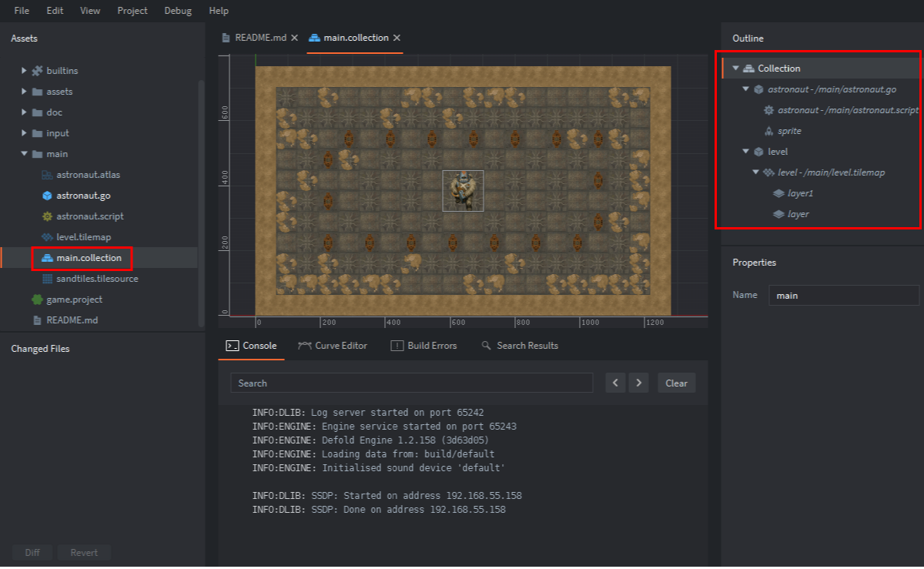The width and height of the screenshot is (924, 569).
Task: Click the README.md file icon in Assets
Action: pos(37,320)
